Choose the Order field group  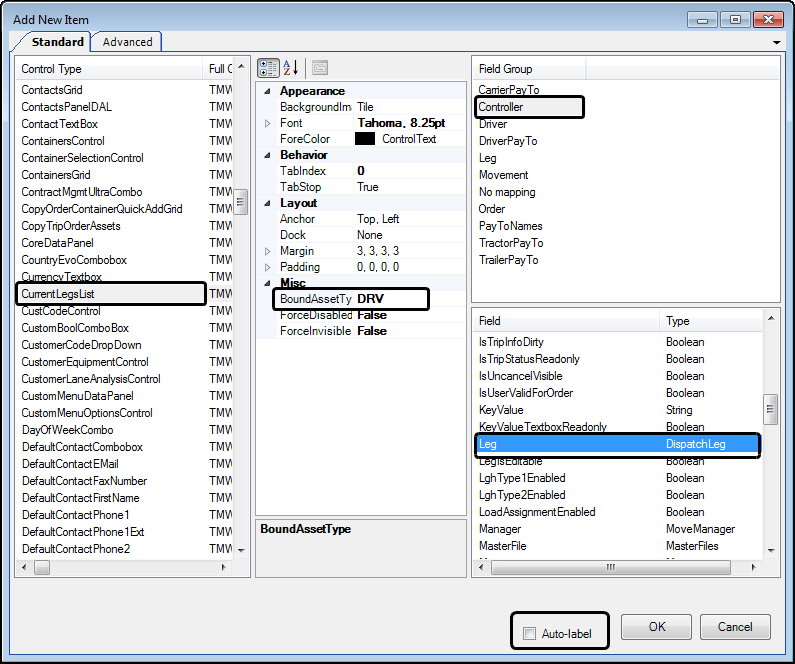click(x=492, y=209)
